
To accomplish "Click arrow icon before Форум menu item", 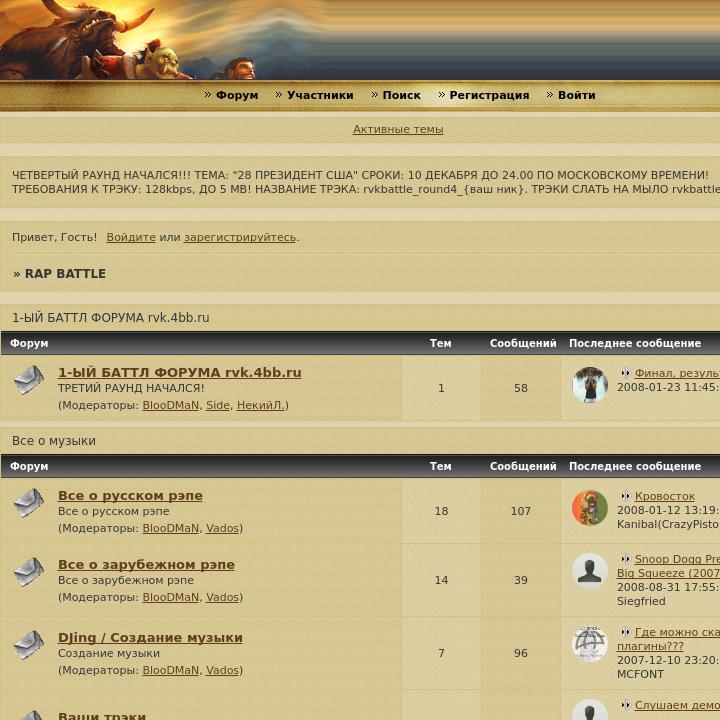I will click(x=208, y=95).
